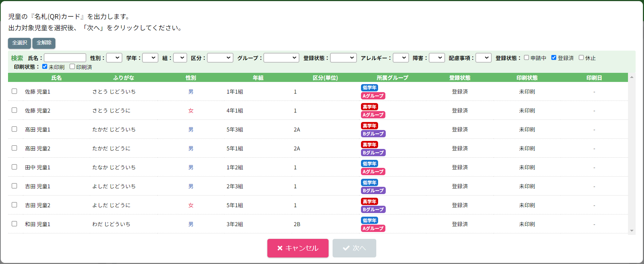Screen dimensions: 644x264
Task: Open the 性別 filter dropdown
Action: (x=114, y=58)
